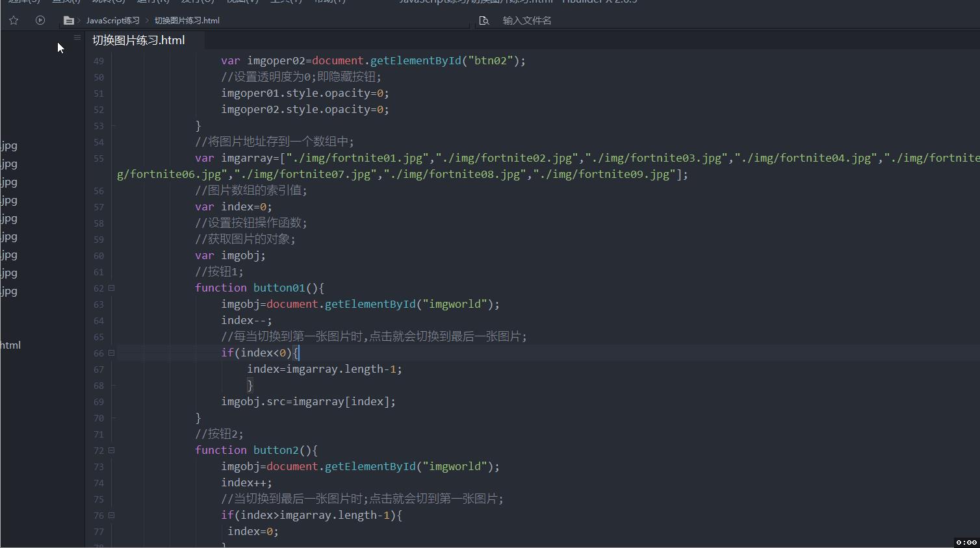
Task: Click the 切换图片练习.html breadcrumb item
Action: point(187,20)
